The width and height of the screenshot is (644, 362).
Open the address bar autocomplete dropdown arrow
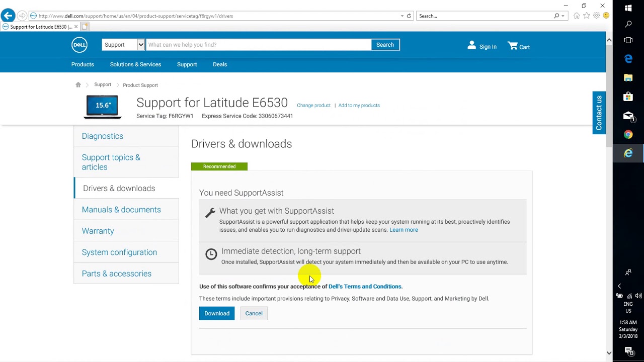pos(402,16)
